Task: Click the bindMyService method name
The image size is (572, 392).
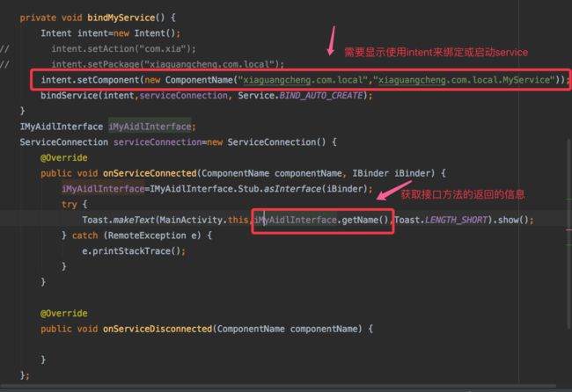Action: 121,18
